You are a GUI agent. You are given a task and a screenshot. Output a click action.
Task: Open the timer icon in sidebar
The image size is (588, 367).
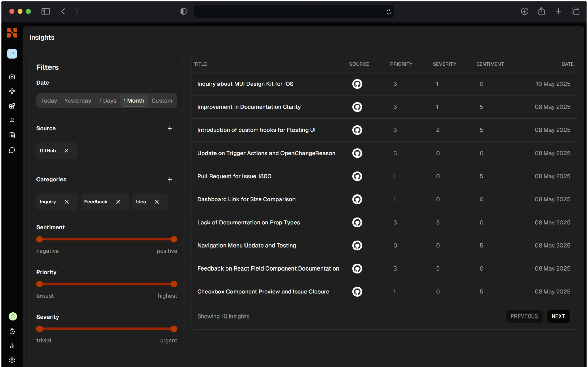[x=12, y=331]
